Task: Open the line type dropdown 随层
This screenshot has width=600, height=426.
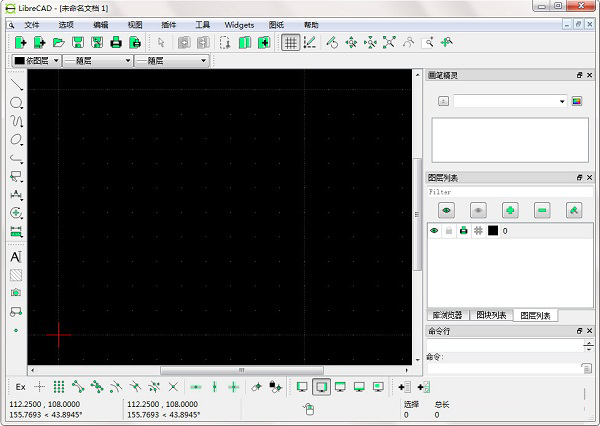Action: coord(172,60)
